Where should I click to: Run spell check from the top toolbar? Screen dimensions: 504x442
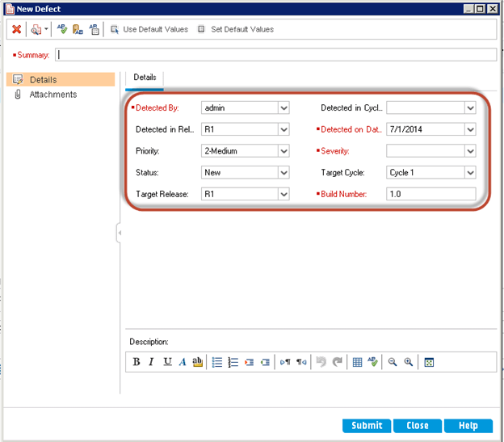tap(62, 29)
